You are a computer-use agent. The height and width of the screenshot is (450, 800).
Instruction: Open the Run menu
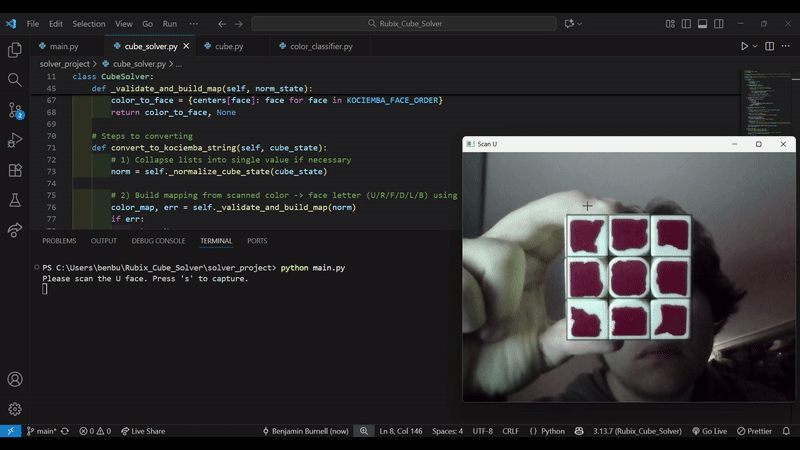click(169, 23)
